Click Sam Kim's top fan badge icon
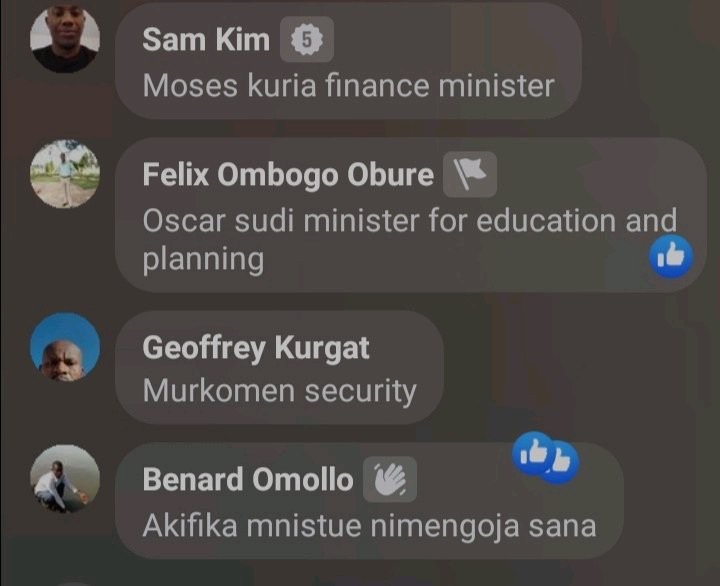Viewport: 720px width, 586px height. click(x=307, y=39)
